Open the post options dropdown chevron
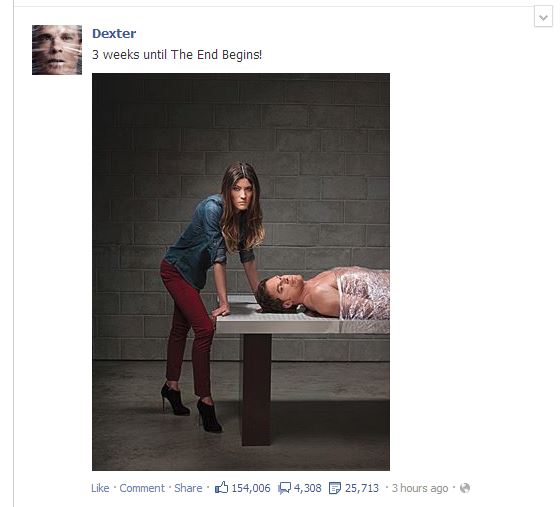 (543, 16)
